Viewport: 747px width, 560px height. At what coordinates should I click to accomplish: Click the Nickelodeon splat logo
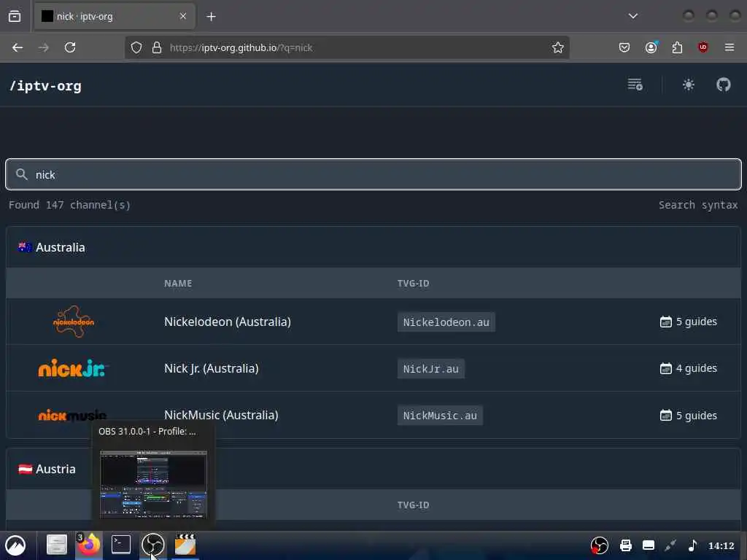point(74,322)
